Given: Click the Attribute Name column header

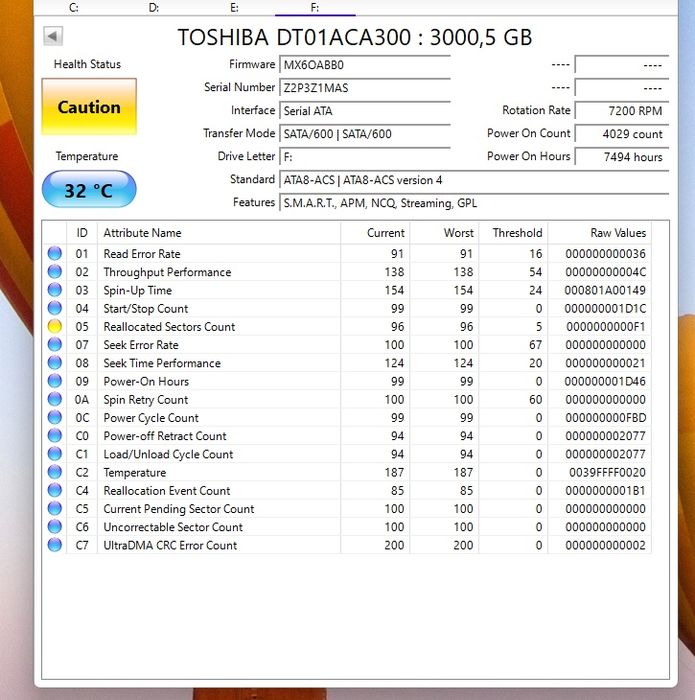Looking at the screenshot, I should [219, 233].
